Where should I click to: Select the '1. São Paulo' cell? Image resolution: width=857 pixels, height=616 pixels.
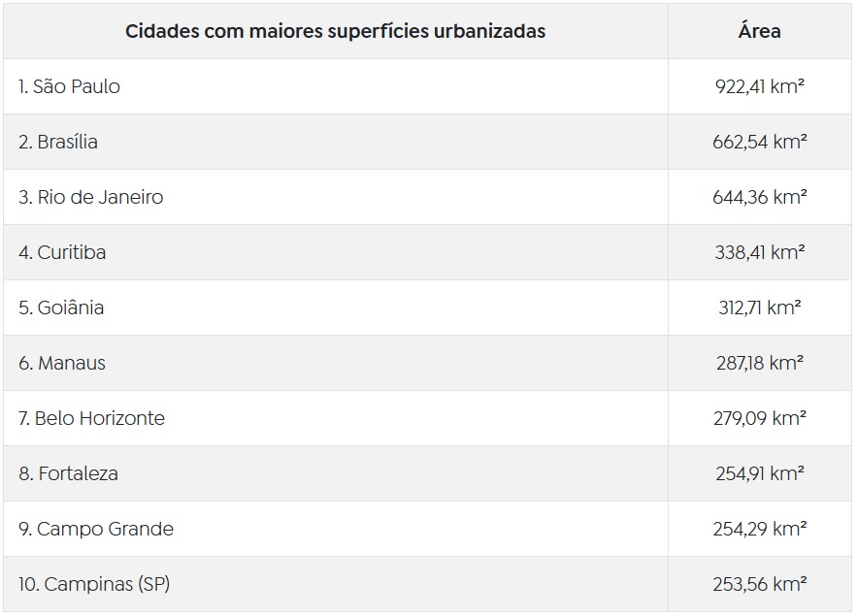[x=336, y=87]
